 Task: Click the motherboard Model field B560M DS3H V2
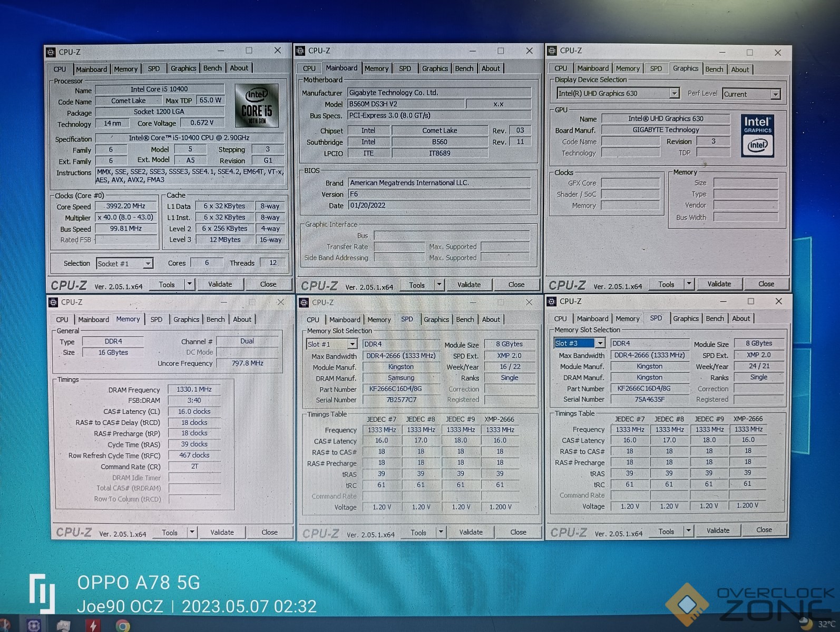406,104
